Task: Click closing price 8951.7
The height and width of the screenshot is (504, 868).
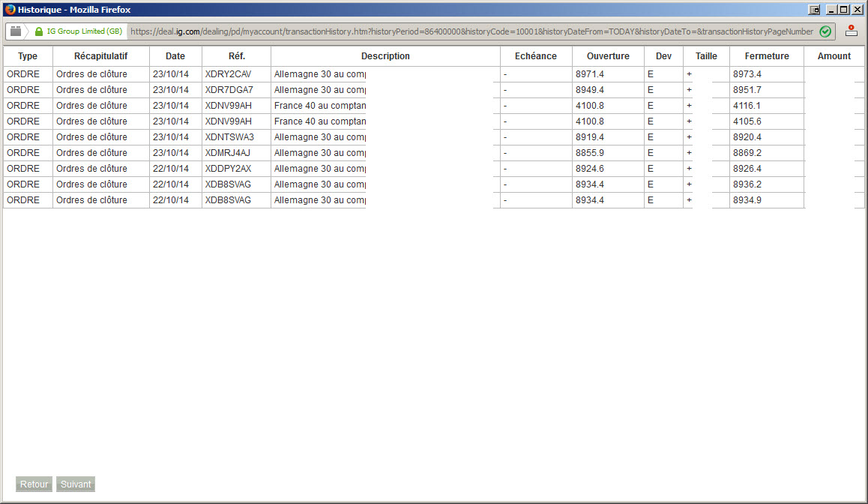Action: click(747, 90)
